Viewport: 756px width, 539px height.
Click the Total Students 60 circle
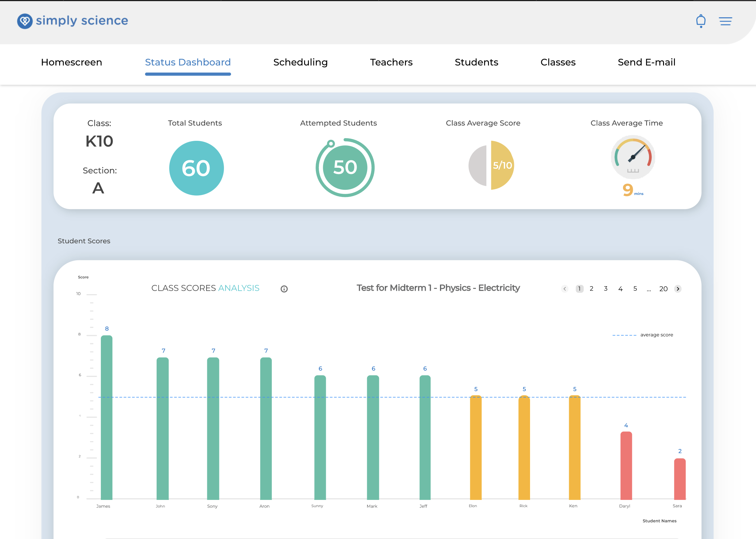(196, 168)
